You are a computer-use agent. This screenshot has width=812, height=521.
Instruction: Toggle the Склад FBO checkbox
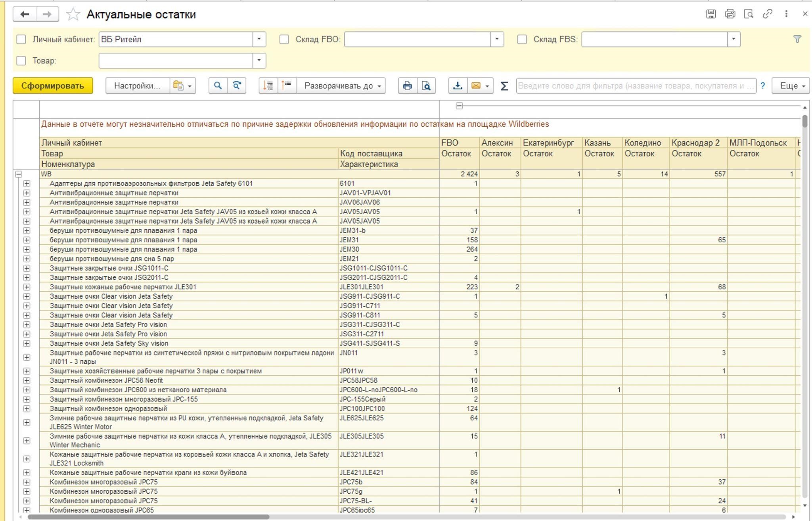[x=284, y=39]
